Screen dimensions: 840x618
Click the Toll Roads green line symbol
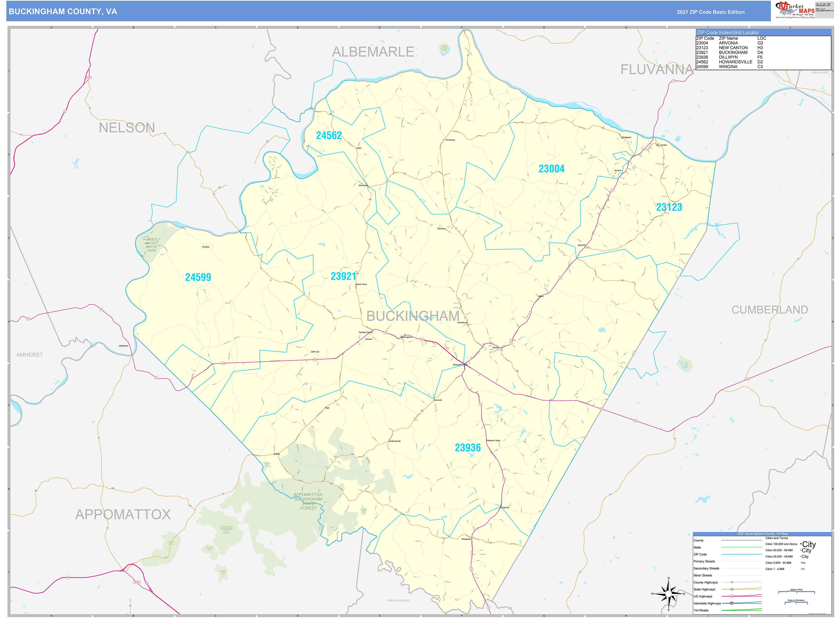pos(741,610)
